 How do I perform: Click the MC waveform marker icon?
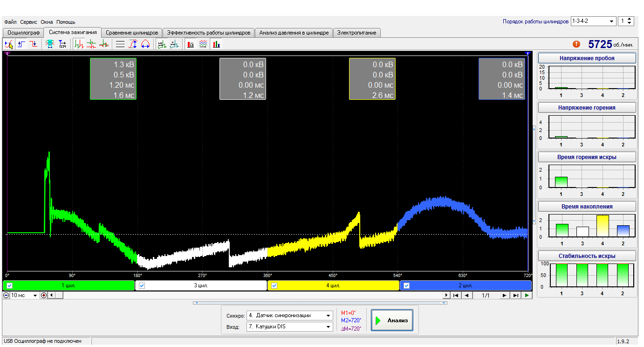pyautogui.click(x=162, y=44)
